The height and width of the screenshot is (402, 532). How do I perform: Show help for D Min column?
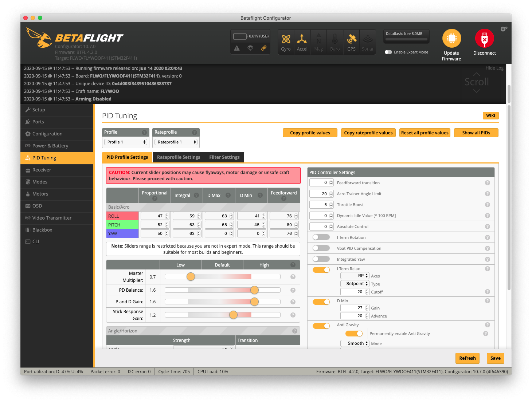click(x=260, y=195)
